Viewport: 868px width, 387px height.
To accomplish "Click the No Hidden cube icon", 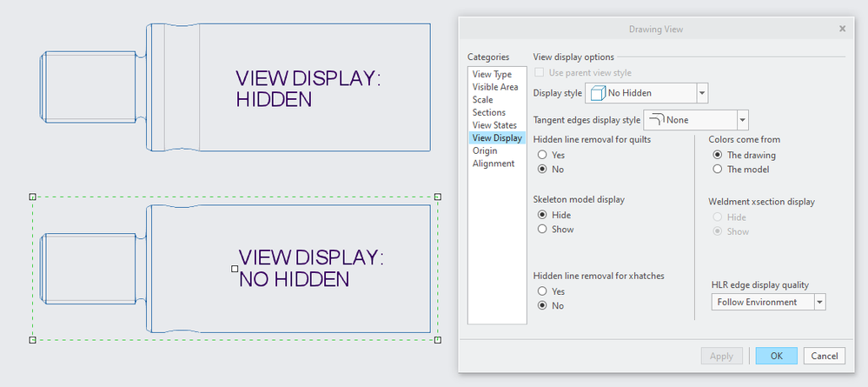I will pos(598,93).
